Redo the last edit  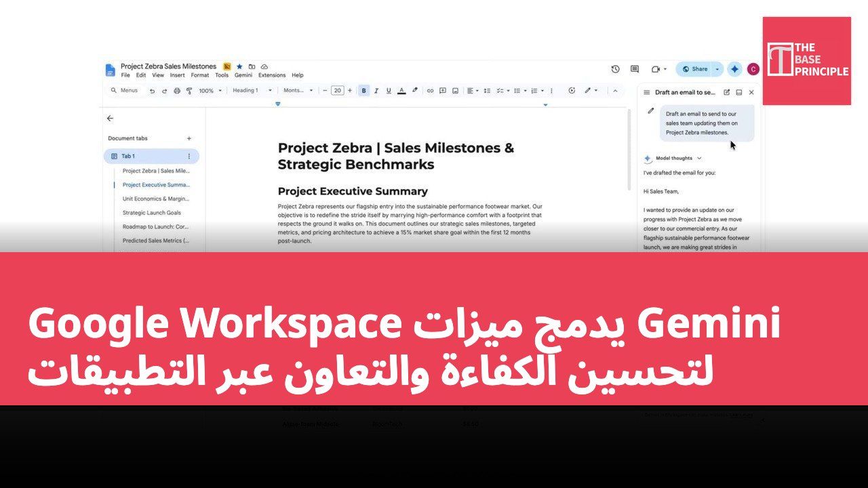(165, 90)
